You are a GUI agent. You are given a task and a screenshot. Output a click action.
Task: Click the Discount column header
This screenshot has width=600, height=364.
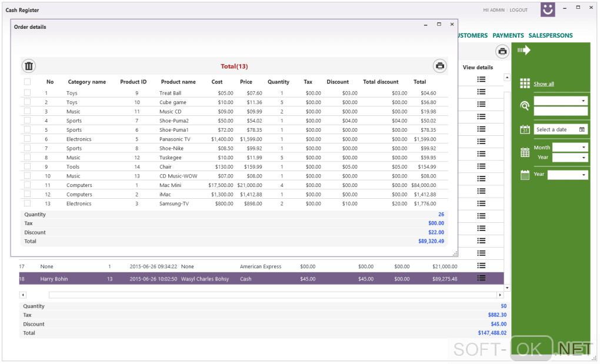338,82
